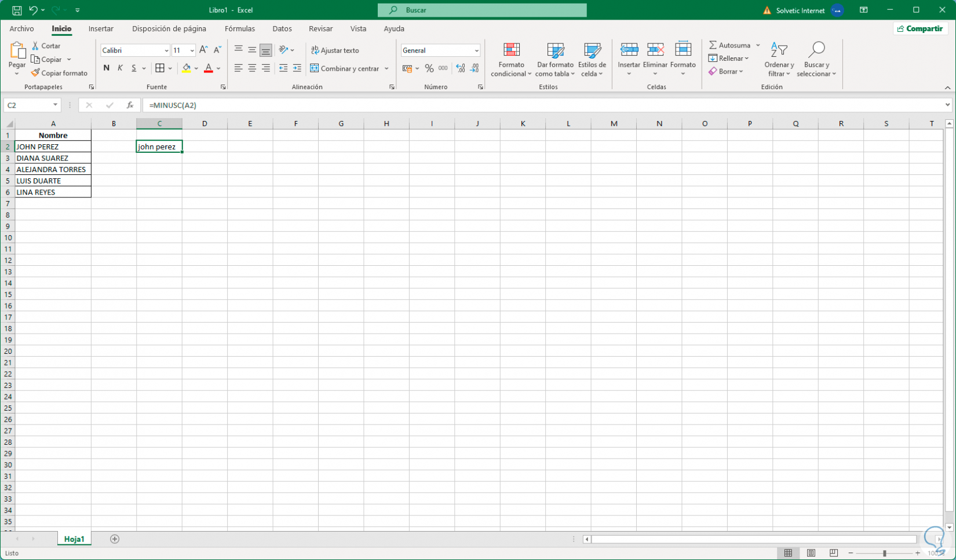Screen dimensions: 956x560
Task: Switch to the Fórmulas tab
Action: (240, 28)
